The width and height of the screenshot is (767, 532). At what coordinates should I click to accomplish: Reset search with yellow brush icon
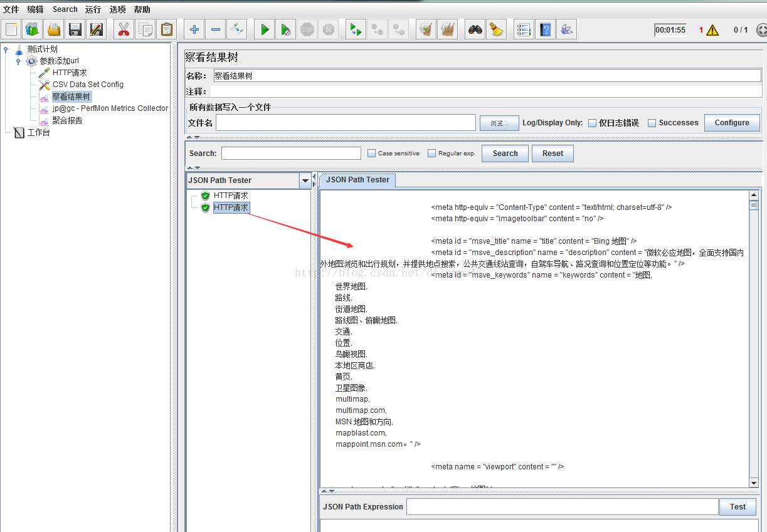pyautogui.click(x=497, y=29)
